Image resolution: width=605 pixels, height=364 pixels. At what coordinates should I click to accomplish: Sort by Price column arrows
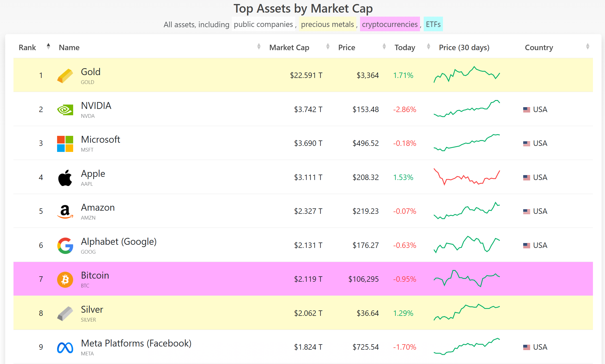coord(384,46)
